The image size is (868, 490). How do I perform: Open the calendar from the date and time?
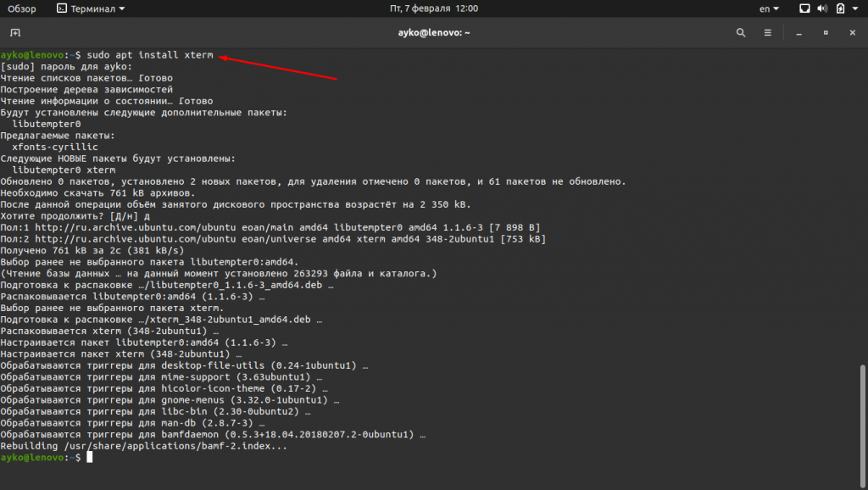[x=434, y=8]
